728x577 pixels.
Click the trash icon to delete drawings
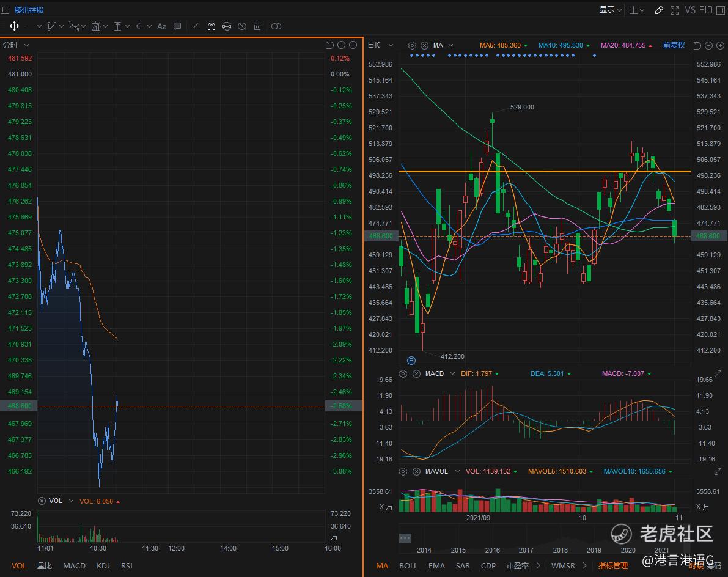[x=257, y=26]
